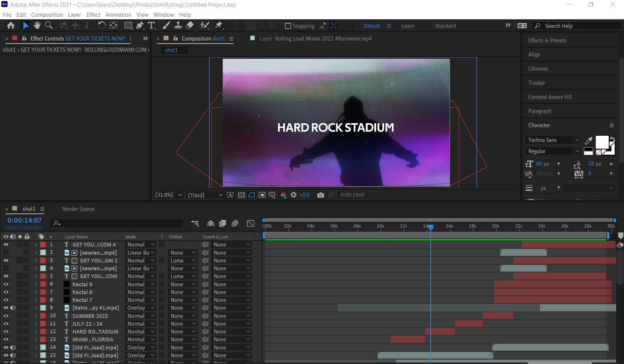
Task: Select the Puppet Pin tool
Action: 219,25
